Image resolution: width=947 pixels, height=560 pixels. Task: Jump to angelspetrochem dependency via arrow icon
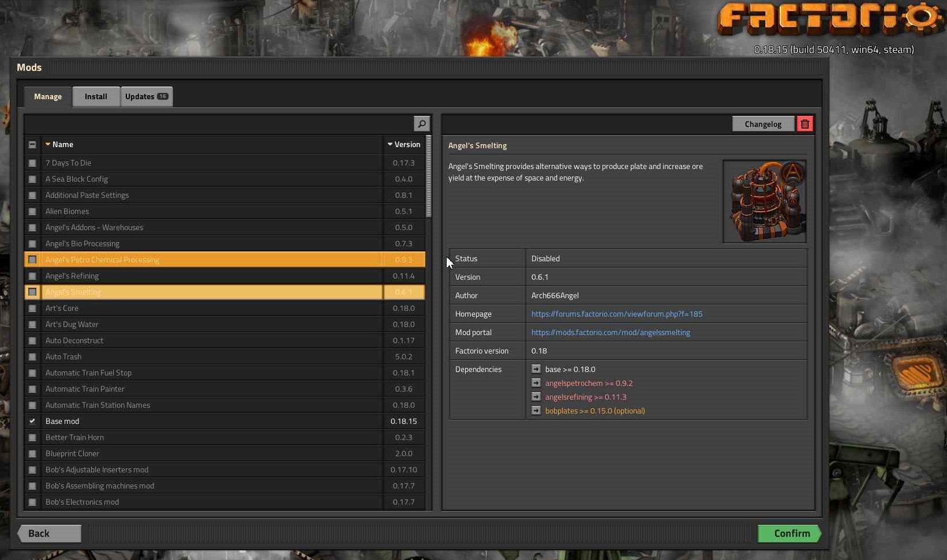(x=536, y=383)
